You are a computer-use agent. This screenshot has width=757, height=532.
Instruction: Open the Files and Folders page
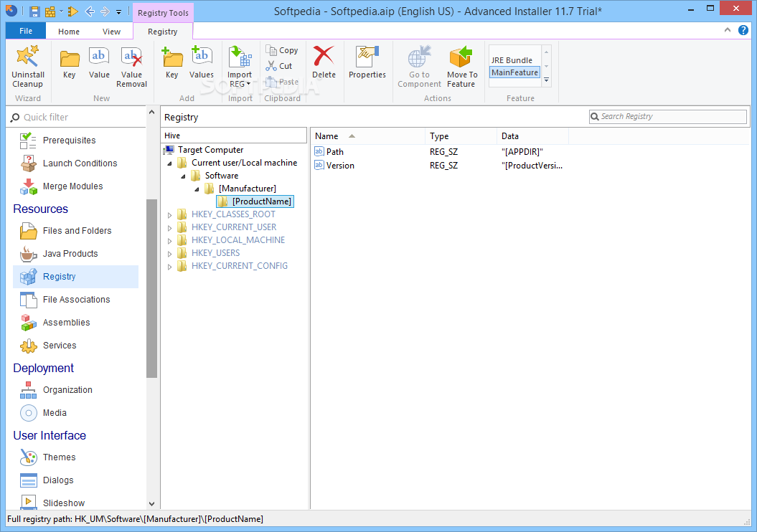click(77, 231)
